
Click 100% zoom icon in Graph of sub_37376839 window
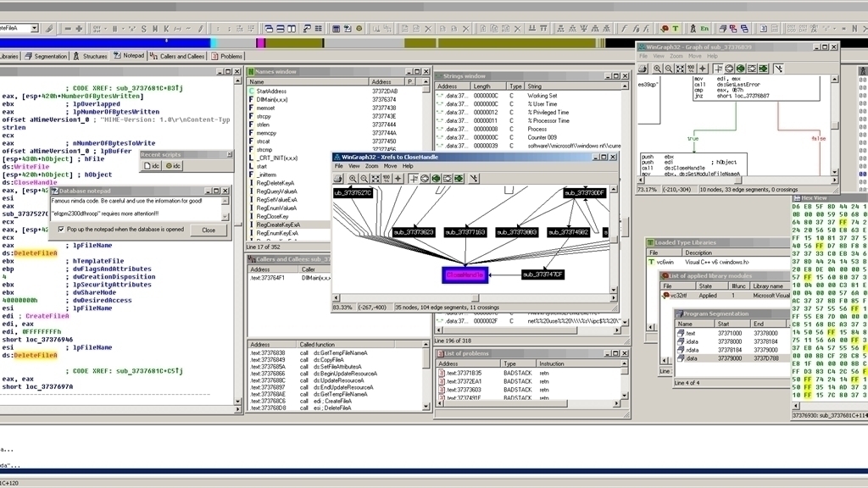coord(691,69)
